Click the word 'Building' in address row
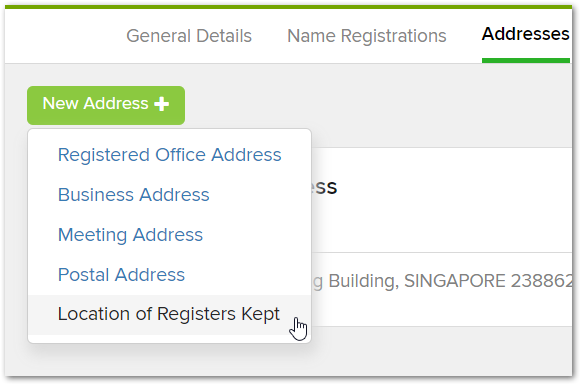 pyautogui.click(x=363, y=281)
